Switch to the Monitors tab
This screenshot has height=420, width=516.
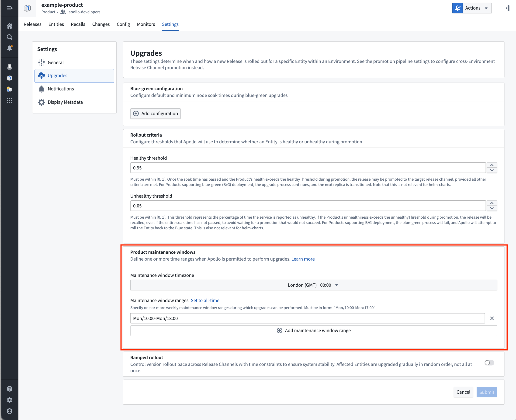click(146, 24)
